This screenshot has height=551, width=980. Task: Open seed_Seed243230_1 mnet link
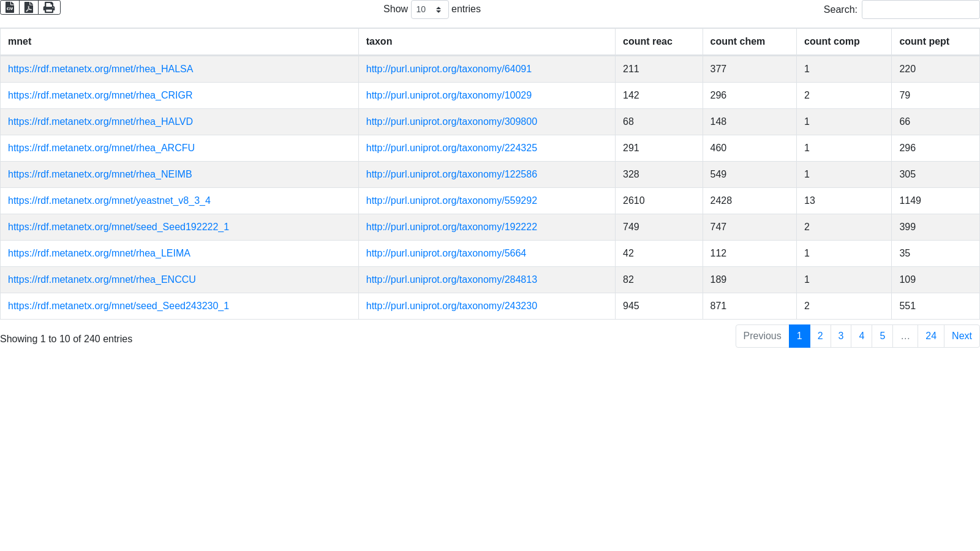pos(118,306)
